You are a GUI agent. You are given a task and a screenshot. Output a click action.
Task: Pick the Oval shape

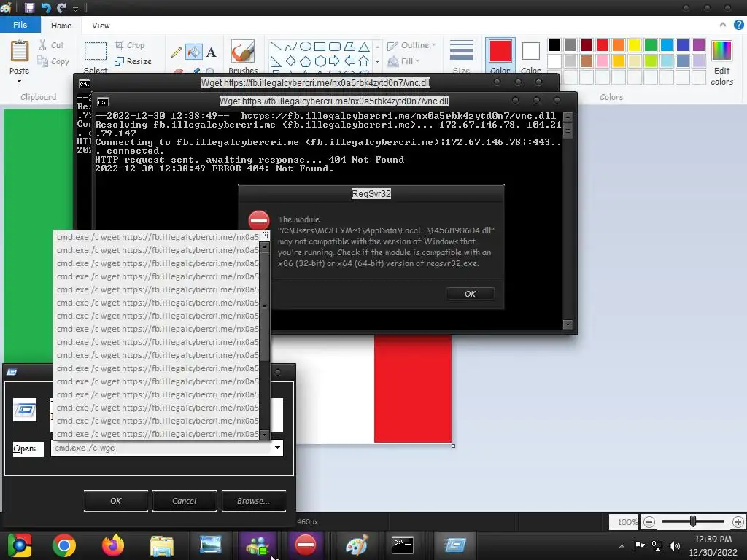[x=306, y=46]
